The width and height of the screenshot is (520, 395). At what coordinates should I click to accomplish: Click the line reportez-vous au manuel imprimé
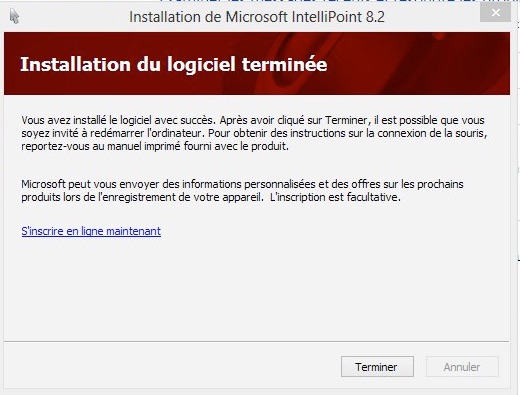point(155,146)
